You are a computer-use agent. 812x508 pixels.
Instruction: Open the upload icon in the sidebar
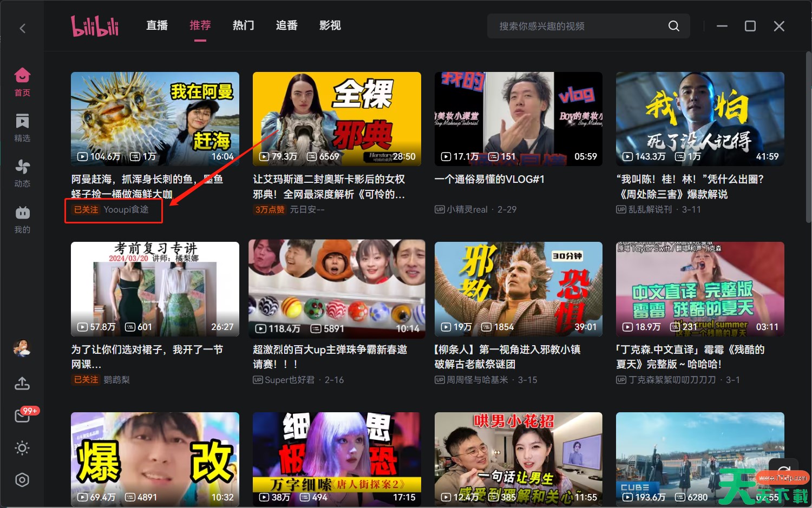point(22,383)
